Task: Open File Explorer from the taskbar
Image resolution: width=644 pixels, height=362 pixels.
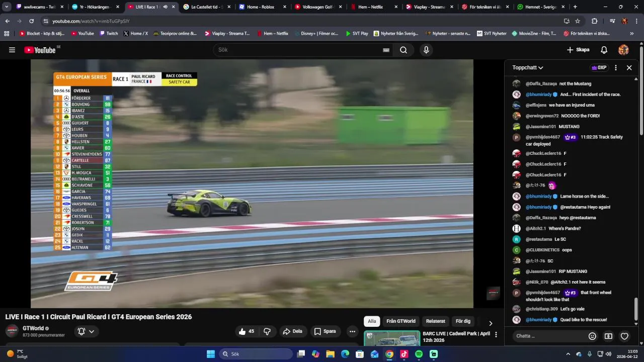Action: pos(331,354)
